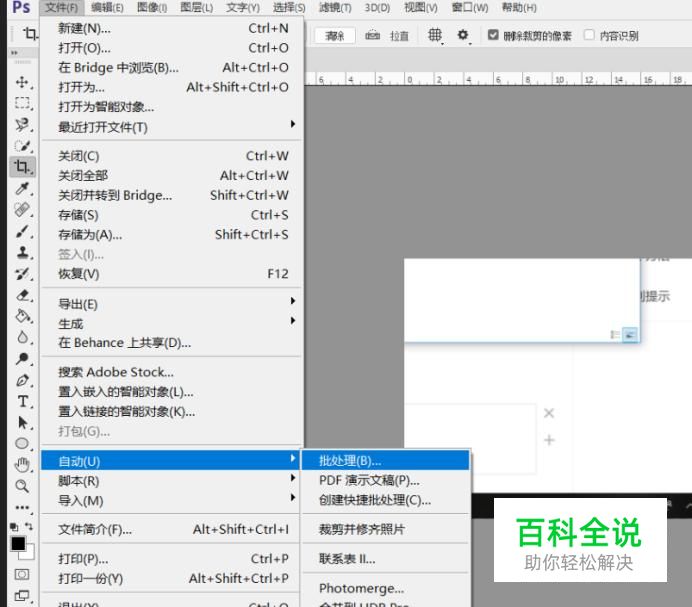This screenshot has height=607, width=692.
Task: Select the Eyedropper tool
Action: point(22,189)
